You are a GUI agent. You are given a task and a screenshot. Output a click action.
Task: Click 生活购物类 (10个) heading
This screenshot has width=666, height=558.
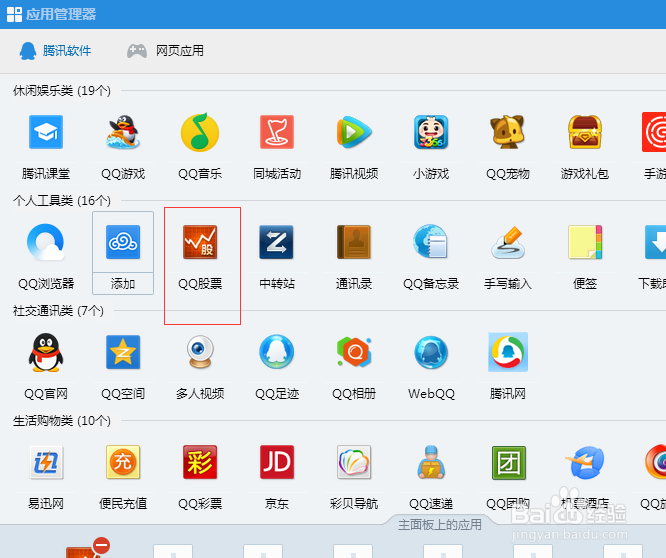click(x=62, y=420)
